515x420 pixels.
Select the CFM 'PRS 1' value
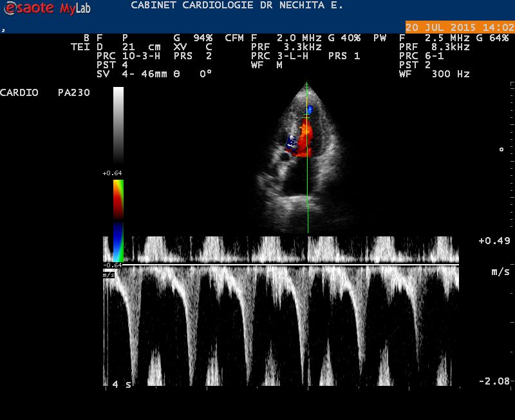pyautogui.click(x=344, y=56)
